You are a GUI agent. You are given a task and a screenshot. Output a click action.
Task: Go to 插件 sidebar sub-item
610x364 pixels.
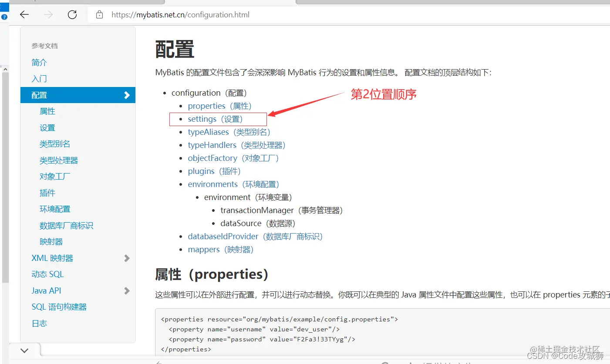pyautogui.click(x=47, y=193)
